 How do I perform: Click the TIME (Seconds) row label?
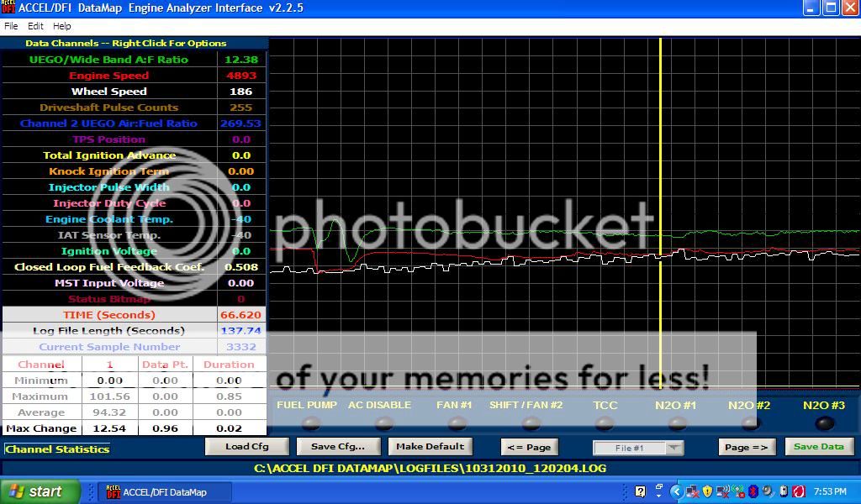(108, 315)
